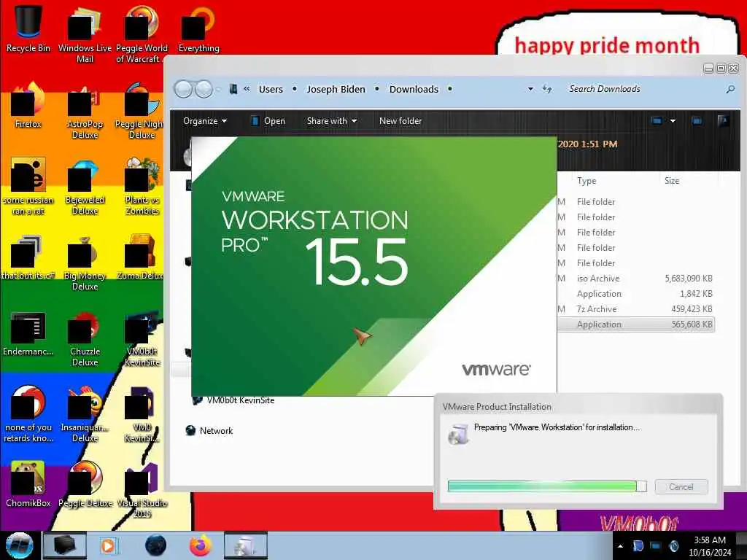Open 'some russian ran a rat' icon
This screenshot has width=747, height=560.
coord(28,186)
